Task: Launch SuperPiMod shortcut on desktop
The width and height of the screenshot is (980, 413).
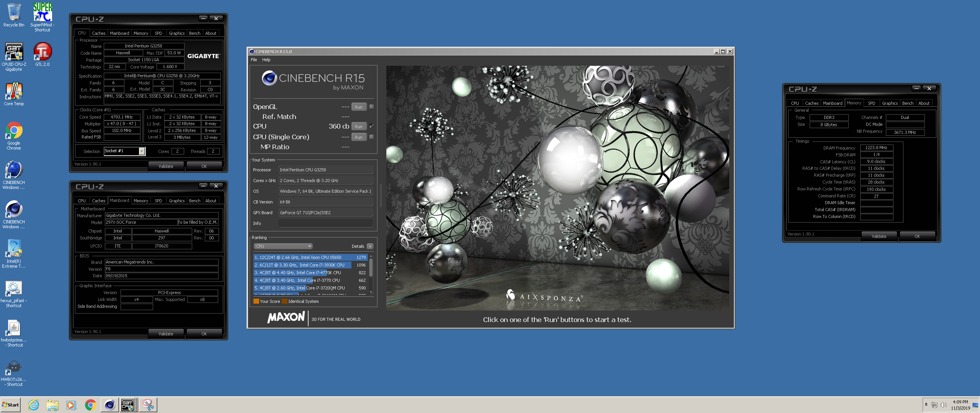Action: tap(42, 17)
